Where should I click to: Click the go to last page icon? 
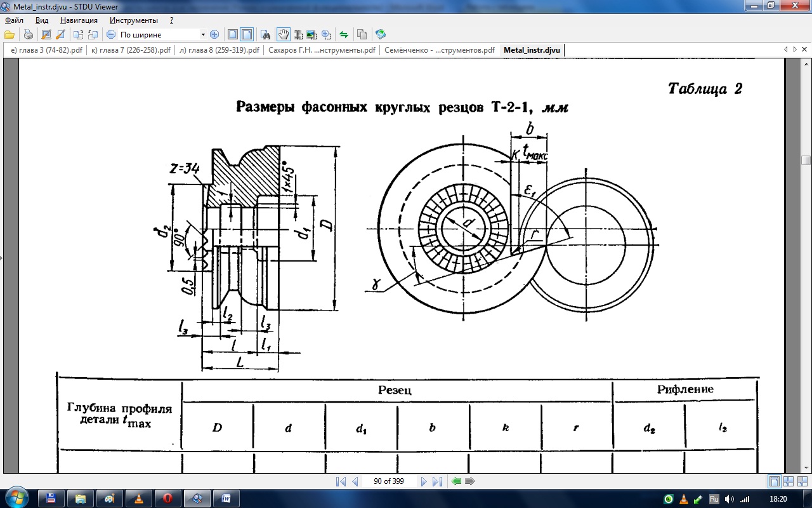pyautogui.click(x=437, y=481)
